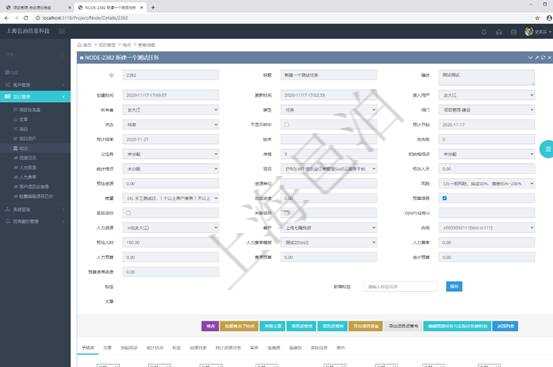Click the browser back arrow

(x=6, y=18)
